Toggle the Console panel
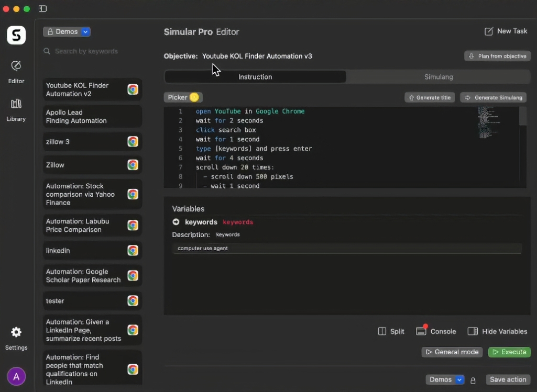The image size is (537, 392). (x=436, y=331)
